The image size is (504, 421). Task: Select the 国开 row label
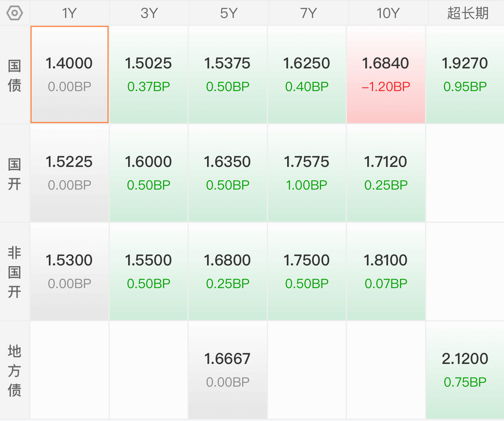(x=14, y=174)
